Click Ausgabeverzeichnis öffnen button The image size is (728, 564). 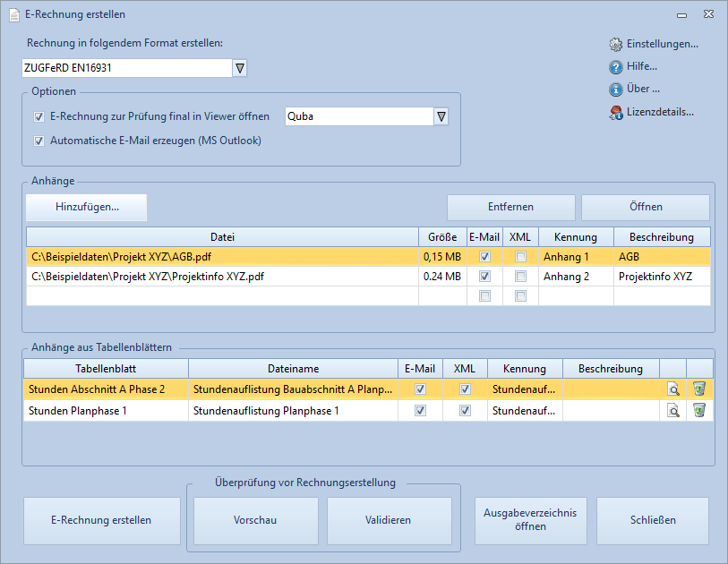coord(530,520)
